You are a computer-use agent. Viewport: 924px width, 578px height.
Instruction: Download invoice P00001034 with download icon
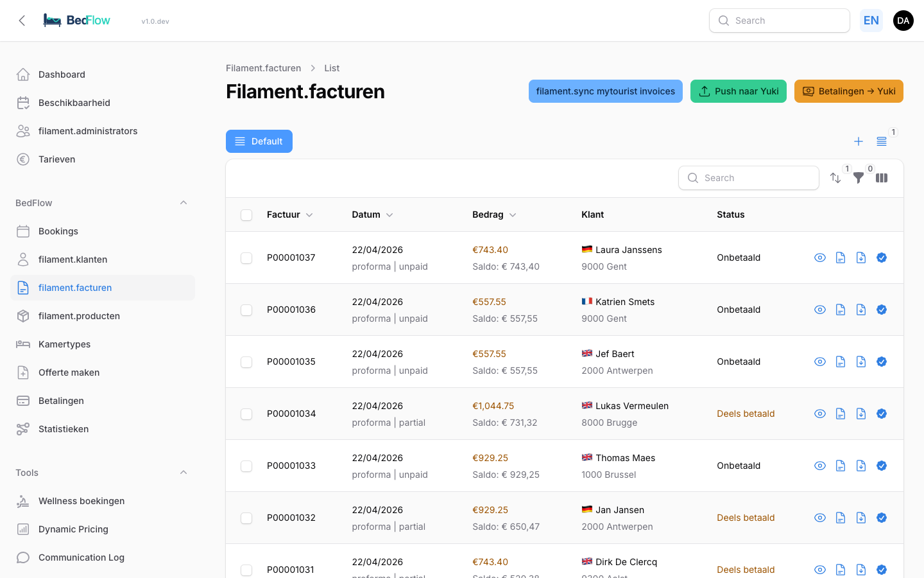click(x=861, y=414)
